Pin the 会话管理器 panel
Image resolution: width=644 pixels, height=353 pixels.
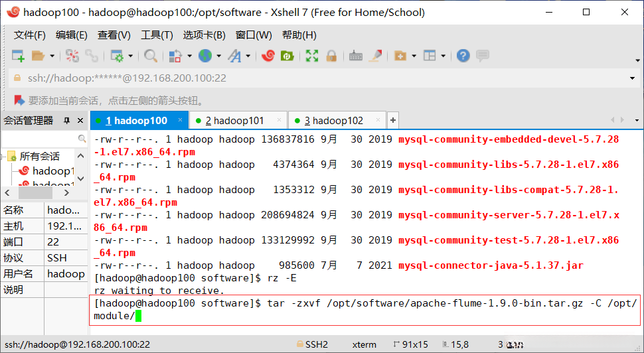pyautogui.click(x=66, y=121)
